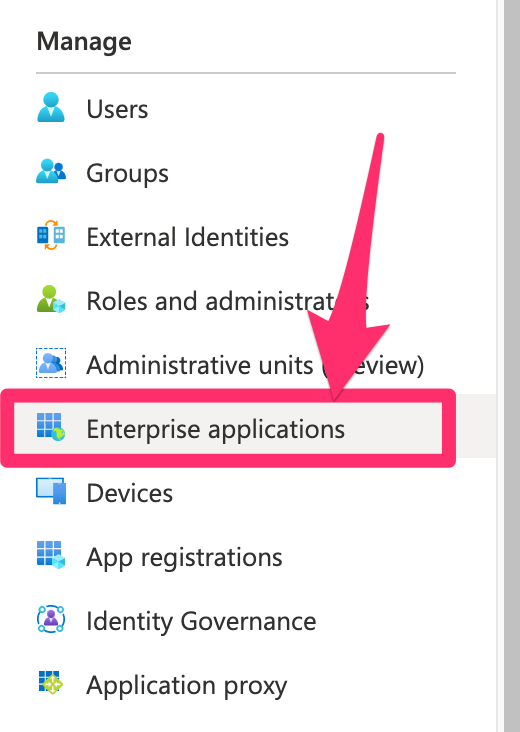This screenshot has width=520, height=732.
Task: Open Identity Governance
Action: click(x=201, y=621)
